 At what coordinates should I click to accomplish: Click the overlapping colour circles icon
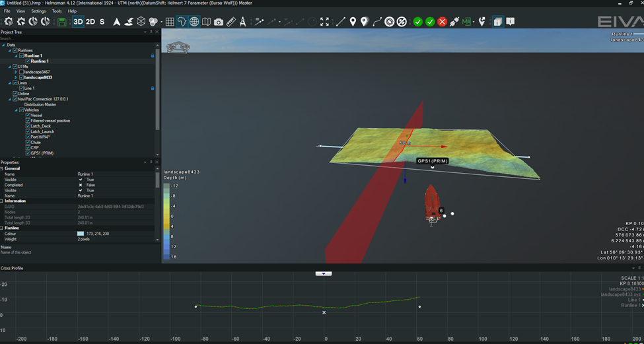click(153, 22)
